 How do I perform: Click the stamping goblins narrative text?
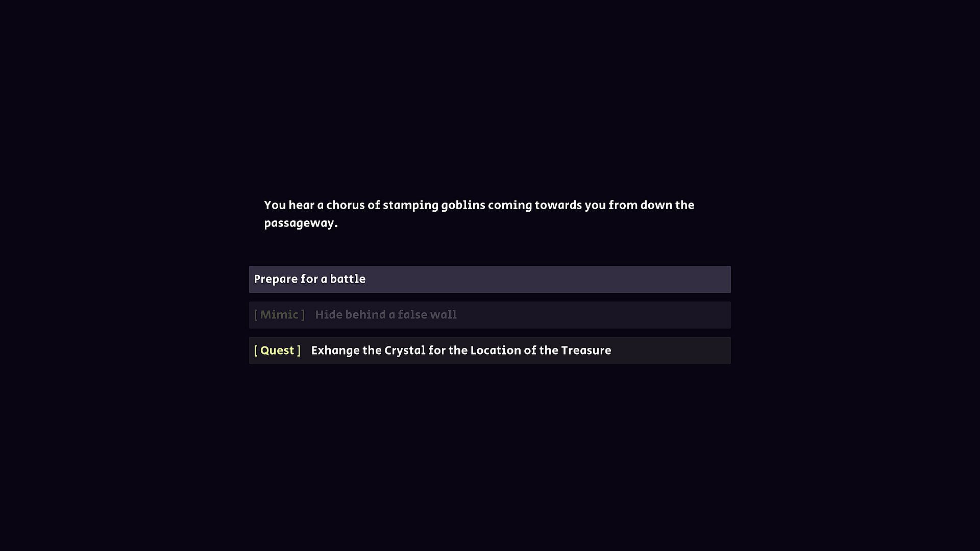click(479, 214)
